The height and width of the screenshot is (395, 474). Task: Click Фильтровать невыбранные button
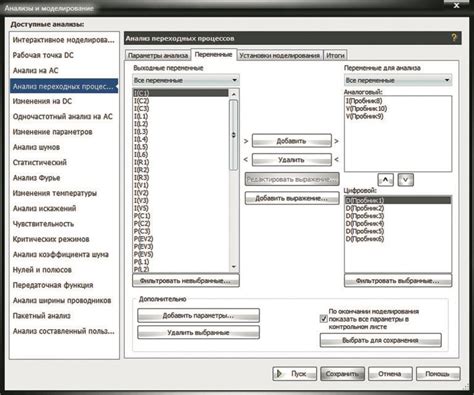(186, 281)
